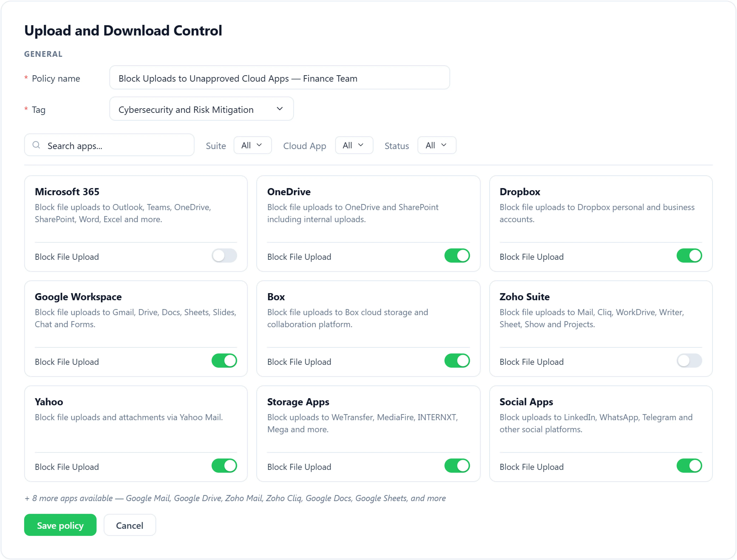This screenshot has height=560, width=737.
Task: Click the Search apps field
Action: [109, 145]
